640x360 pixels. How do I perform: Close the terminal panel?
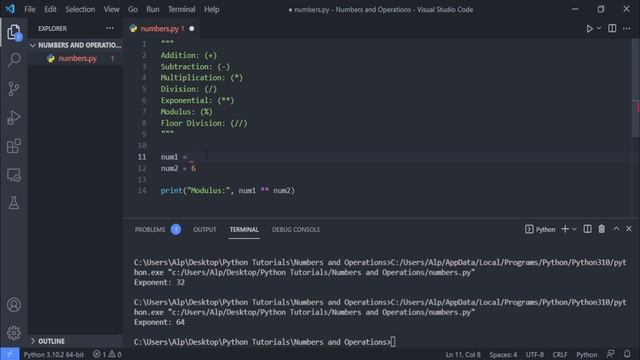(629, 229)
